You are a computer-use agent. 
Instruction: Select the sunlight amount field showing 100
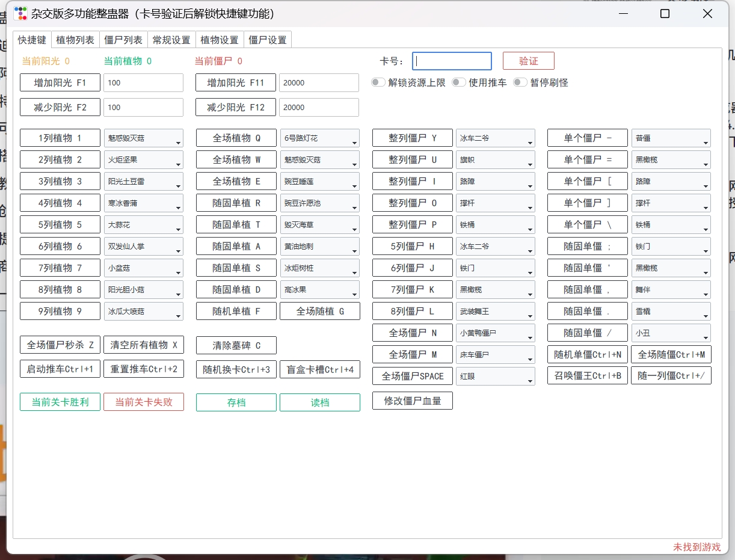[143, 82]
